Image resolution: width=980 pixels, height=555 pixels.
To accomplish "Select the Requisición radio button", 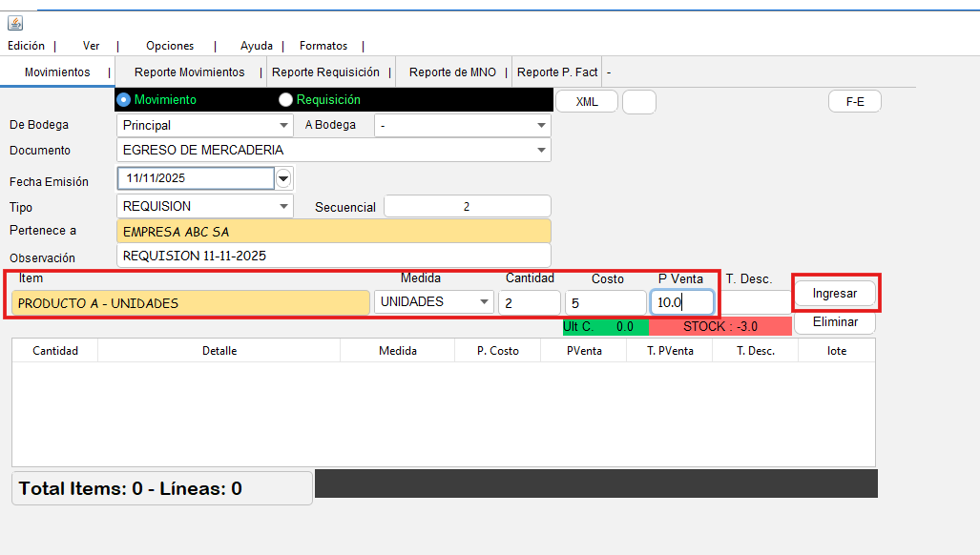I will [x=285, y=100].
